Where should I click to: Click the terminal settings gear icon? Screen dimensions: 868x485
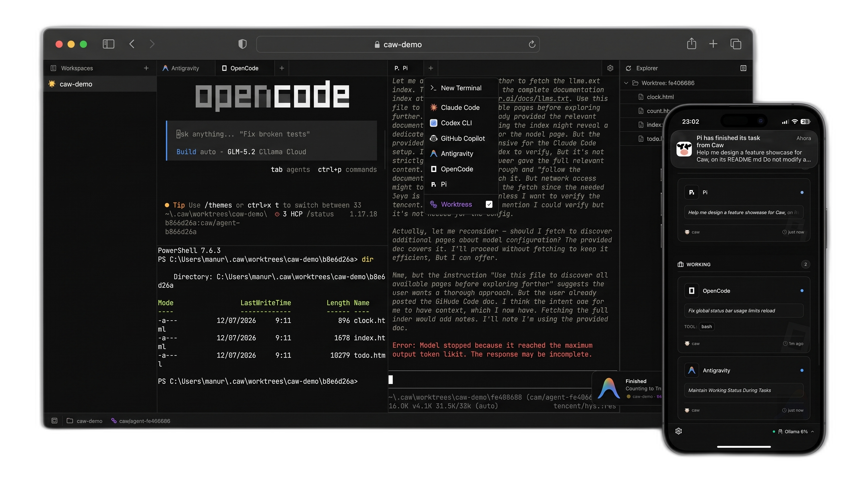click(x=610, y=68)
